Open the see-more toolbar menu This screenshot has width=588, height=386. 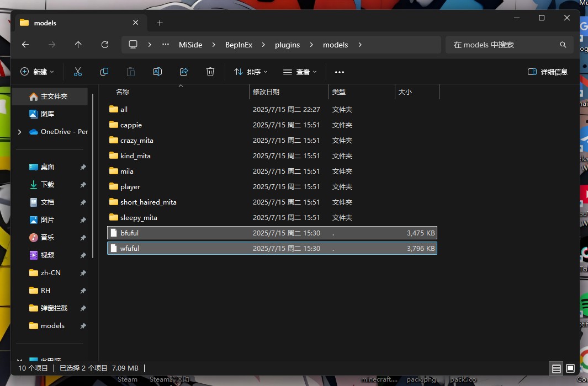point(339,72)
